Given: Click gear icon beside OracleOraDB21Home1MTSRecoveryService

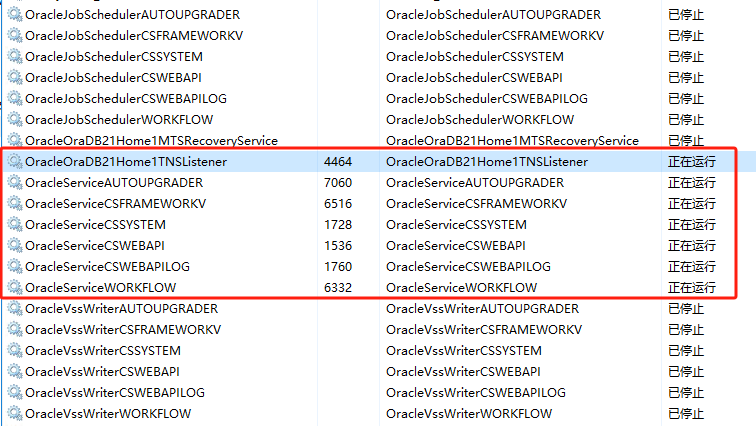Looking at the screenshot, I should pyautogui.click(x=15, y=140).
